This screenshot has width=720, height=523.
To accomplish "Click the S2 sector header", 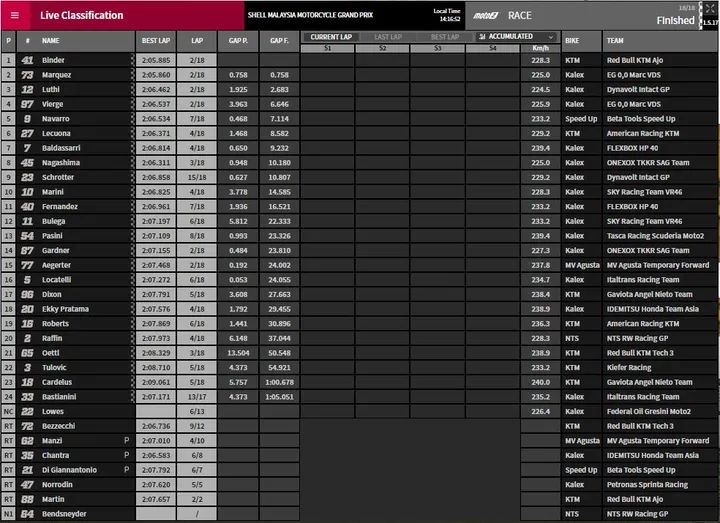I will (382, 48).
